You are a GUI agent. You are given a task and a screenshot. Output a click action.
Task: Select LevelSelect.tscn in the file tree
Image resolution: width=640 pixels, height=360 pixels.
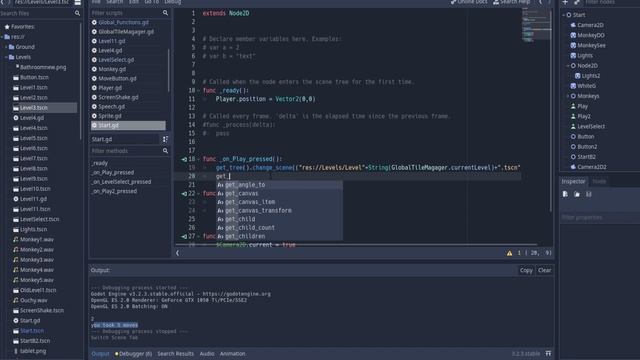(39, 220)
